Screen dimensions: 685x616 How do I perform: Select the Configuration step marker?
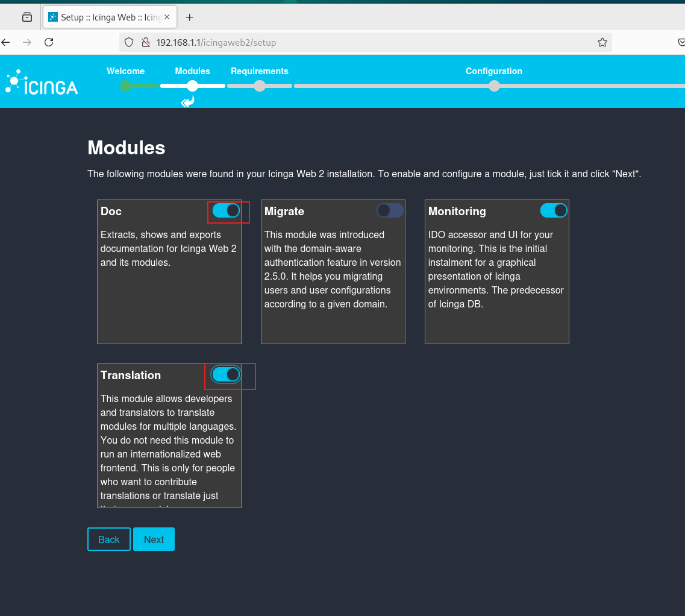tap(494, 86)
